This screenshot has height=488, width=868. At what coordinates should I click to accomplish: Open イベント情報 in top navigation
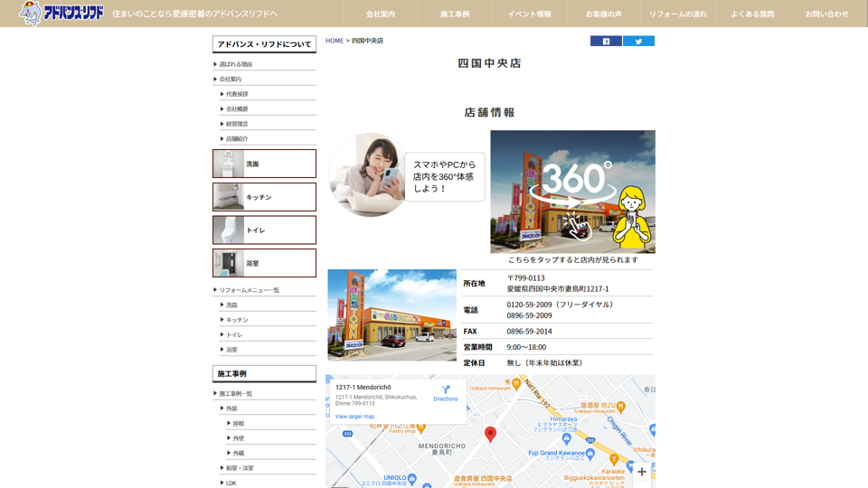529,14
